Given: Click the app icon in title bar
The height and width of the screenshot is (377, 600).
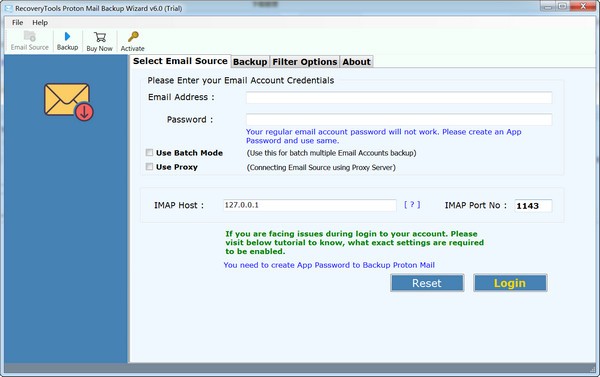Looking at the screenshot, I should [8, 8].
